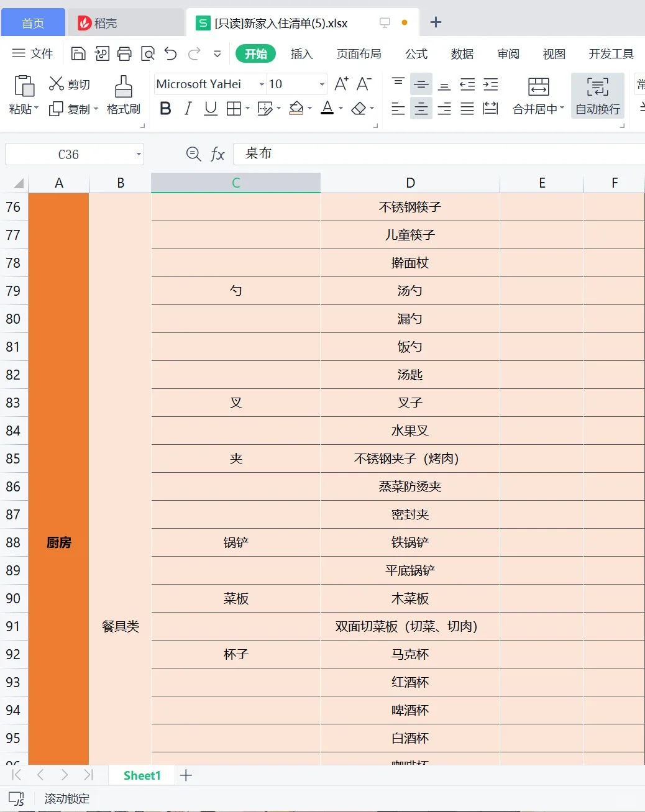This screenshot has height=812, width=645.
Task: Undo the last action
Action: [x=170, y=53]
